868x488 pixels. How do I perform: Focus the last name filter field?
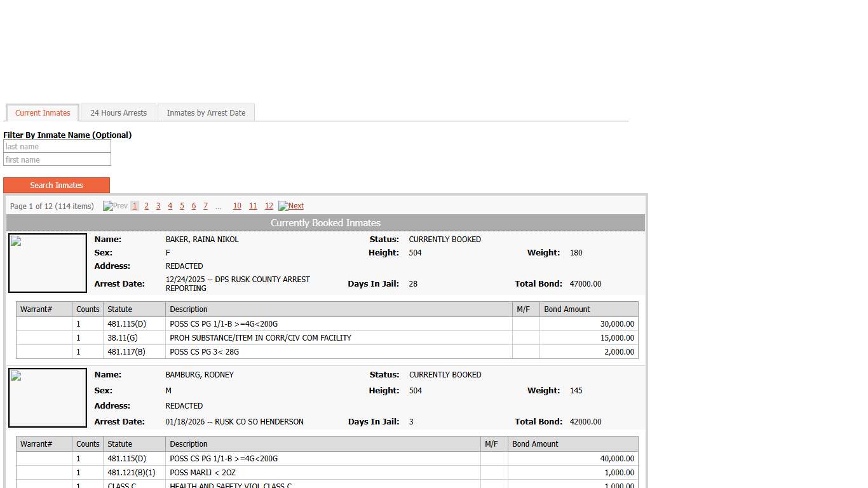tap(57, 147)
